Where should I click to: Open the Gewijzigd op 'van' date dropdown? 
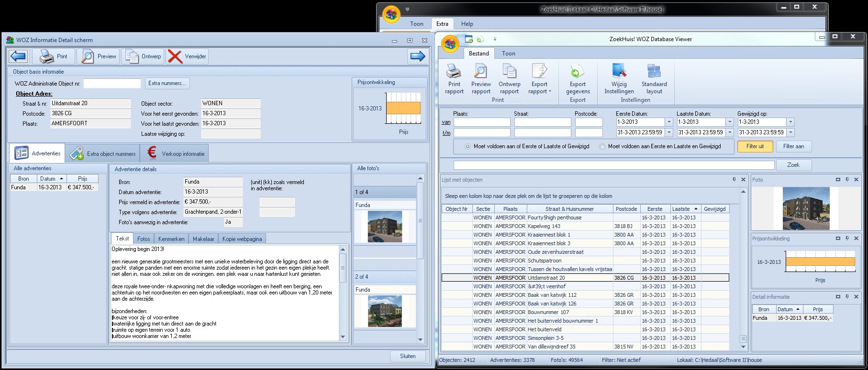[790, 122]
